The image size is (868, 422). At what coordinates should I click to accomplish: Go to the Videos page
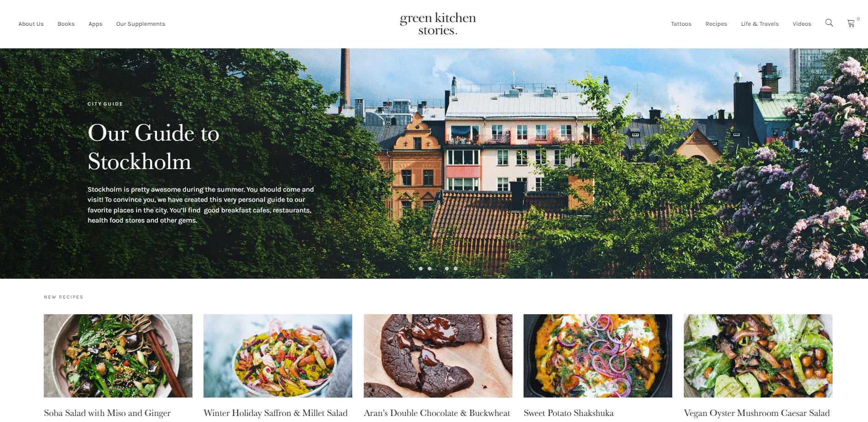(802, 24)
